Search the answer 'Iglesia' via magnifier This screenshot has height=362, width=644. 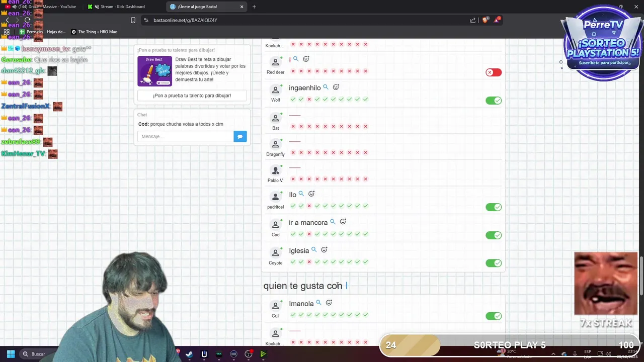(314, 250)
